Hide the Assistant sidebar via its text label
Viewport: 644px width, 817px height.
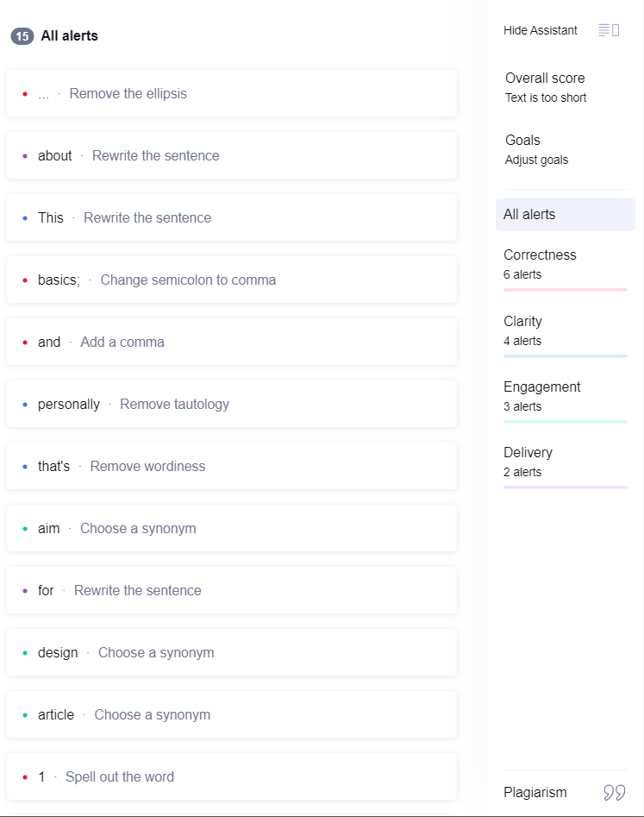tap(540, 30)
